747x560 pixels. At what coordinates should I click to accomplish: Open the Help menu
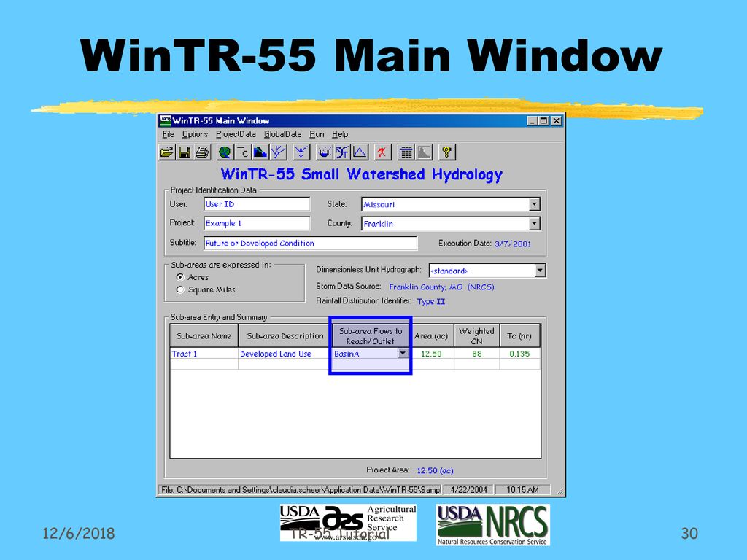340,134
